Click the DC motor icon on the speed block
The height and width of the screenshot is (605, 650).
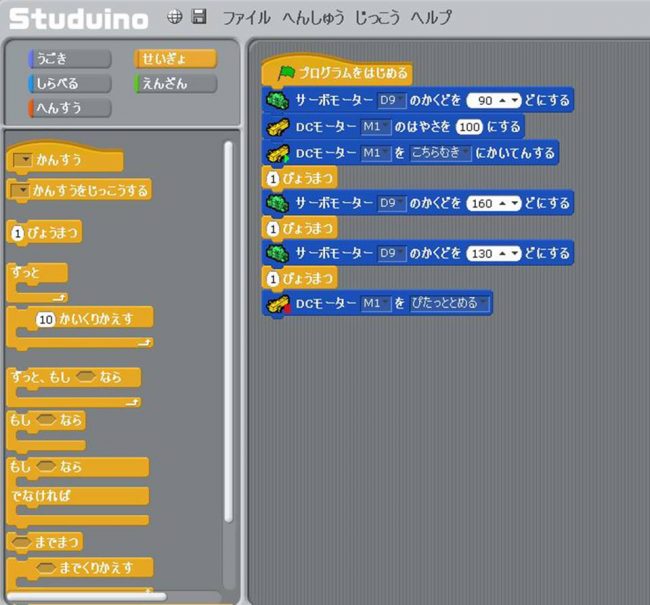pos(277,126)
